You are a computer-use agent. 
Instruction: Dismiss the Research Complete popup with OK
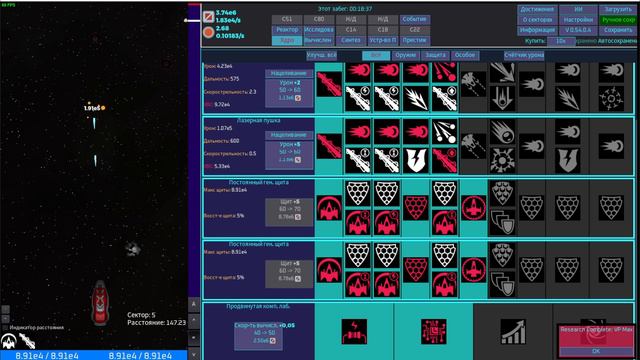(x=596, y=351)
